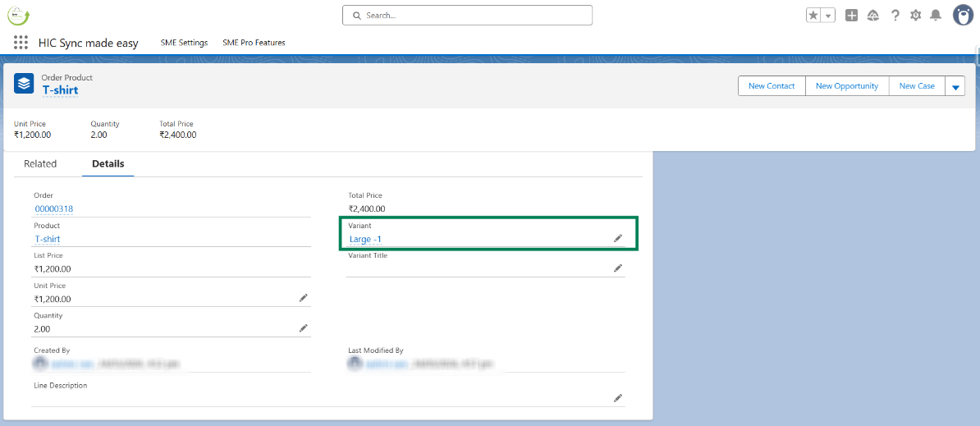Open order link 00000318

(x=54, y=209)
